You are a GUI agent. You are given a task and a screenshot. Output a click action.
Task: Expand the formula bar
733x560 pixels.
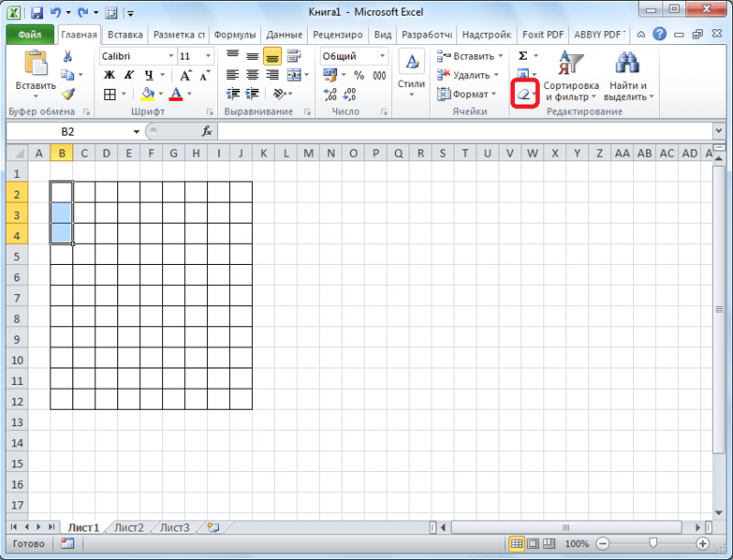[x=719, y=131]
